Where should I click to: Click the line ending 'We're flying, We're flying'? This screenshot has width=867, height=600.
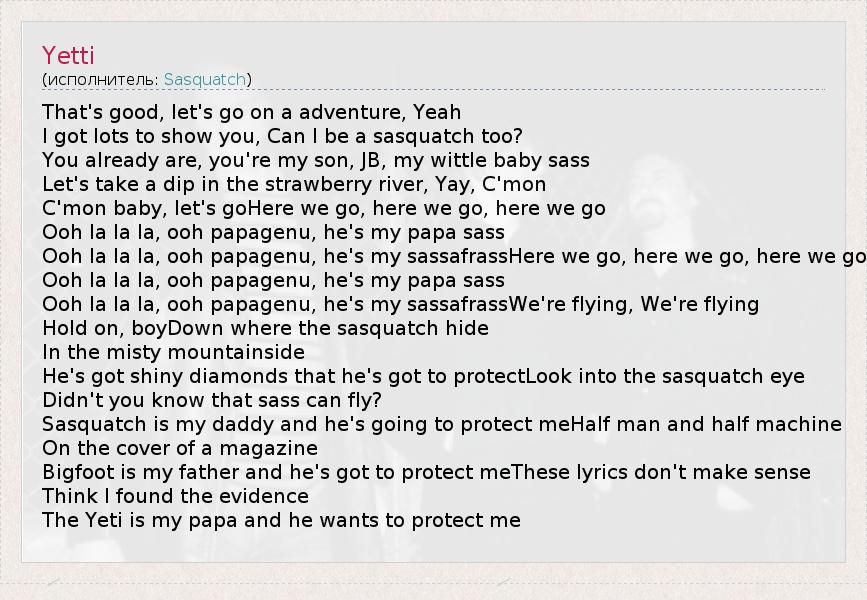point(400,304)
